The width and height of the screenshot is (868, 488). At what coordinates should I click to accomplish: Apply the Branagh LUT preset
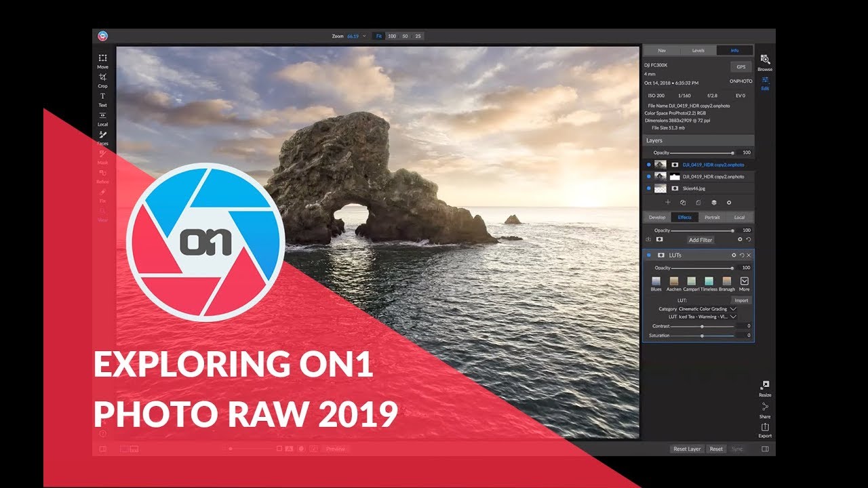pyautogui.click(x=727, y=284)
